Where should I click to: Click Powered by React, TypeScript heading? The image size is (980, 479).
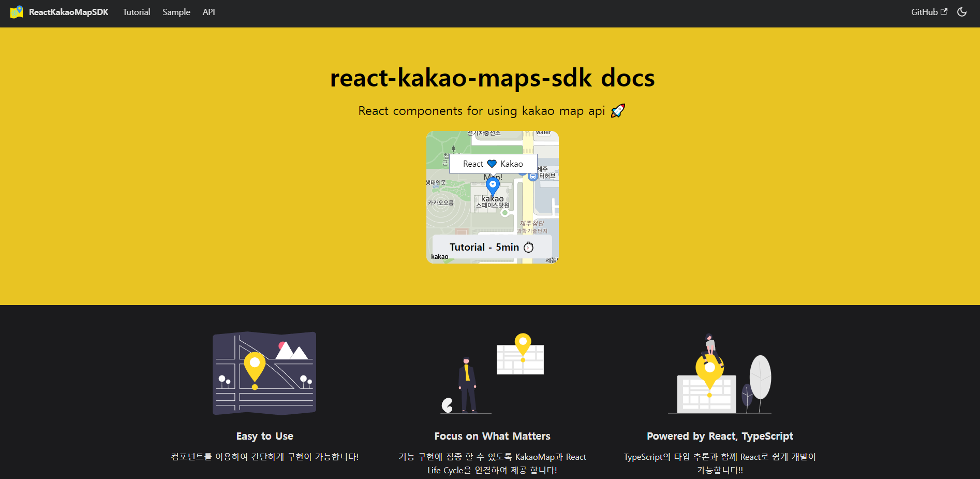(x=720, y=436)
